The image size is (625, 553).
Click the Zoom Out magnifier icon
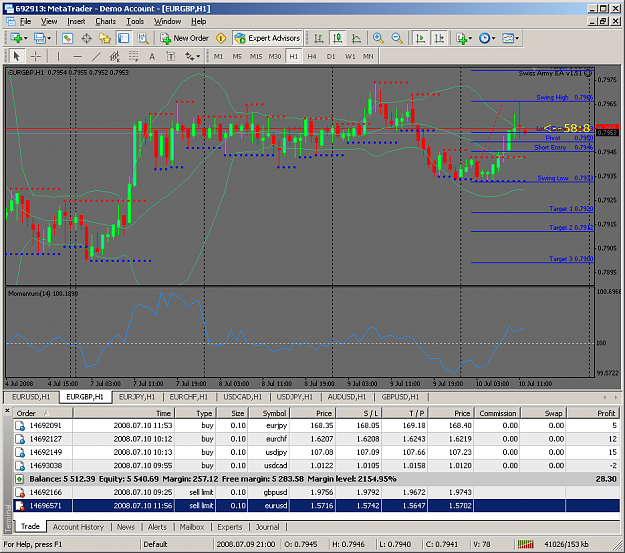pos(397,38)
